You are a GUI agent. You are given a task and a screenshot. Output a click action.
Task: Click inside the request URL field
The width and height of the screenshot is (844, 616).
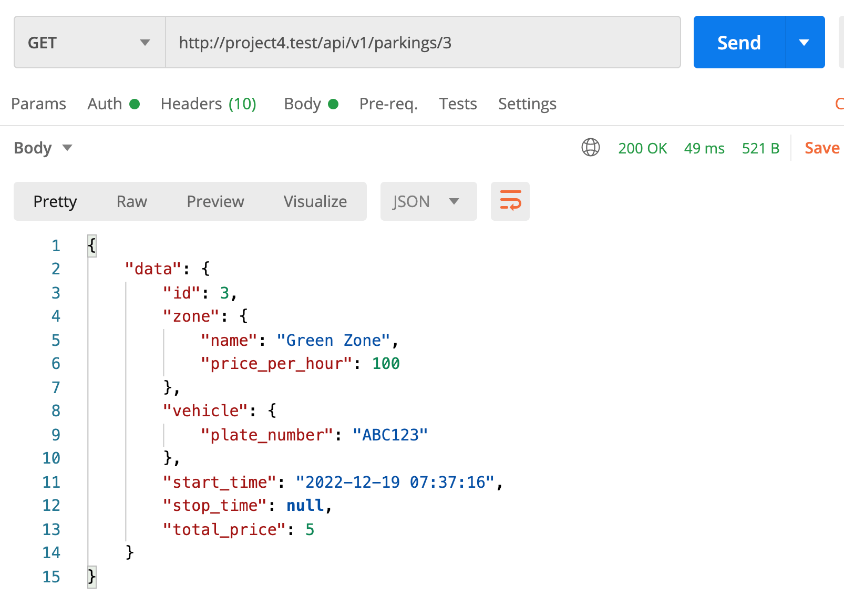[420, 42]
